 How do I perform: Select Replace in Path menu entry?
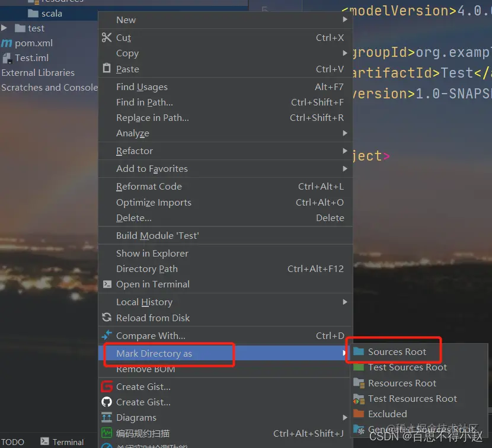(x=225, y=118)
